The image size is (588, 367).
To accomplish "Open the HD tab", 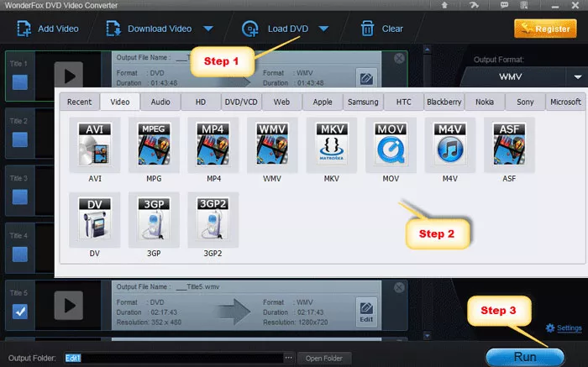I will [201, 102].
